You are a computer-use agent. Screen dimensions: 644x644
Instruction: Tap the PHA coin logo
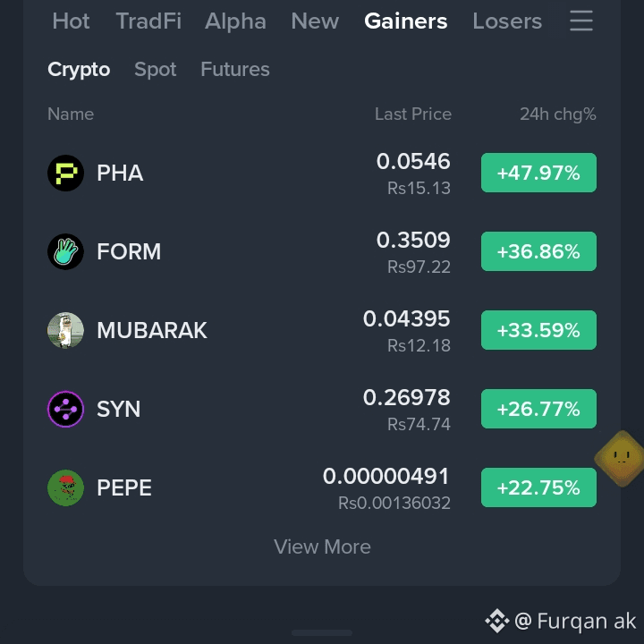click(65, 173)
